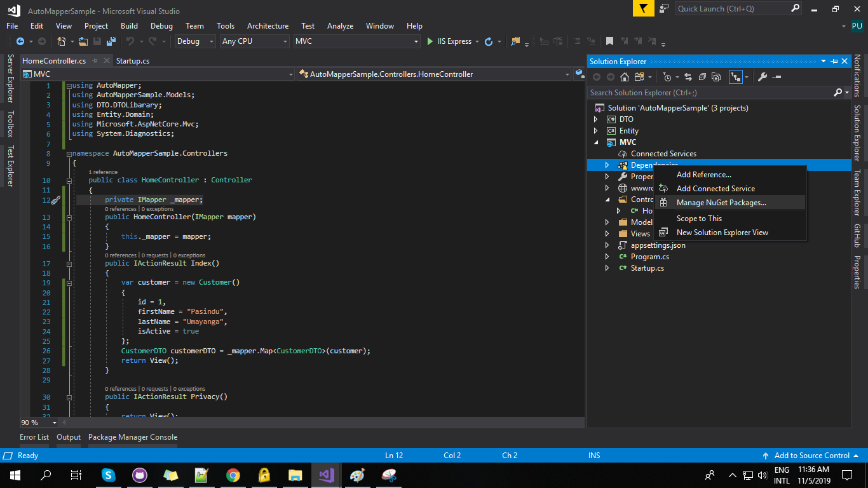Toggle pin on HomeController.cs tab
This screenshot has width=868, height=488.
coord(95,61)
